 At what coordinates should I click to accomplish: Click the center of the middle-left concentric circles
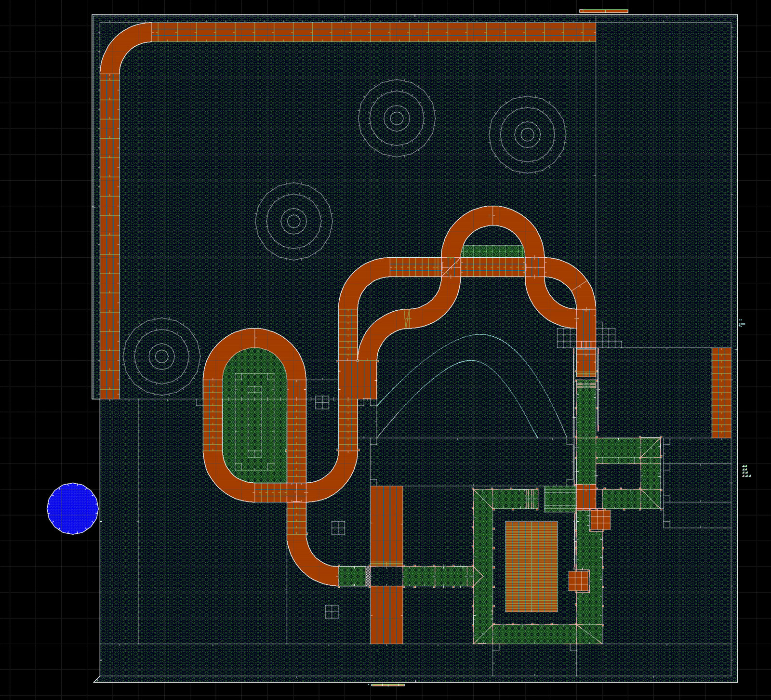coord(294,222)
